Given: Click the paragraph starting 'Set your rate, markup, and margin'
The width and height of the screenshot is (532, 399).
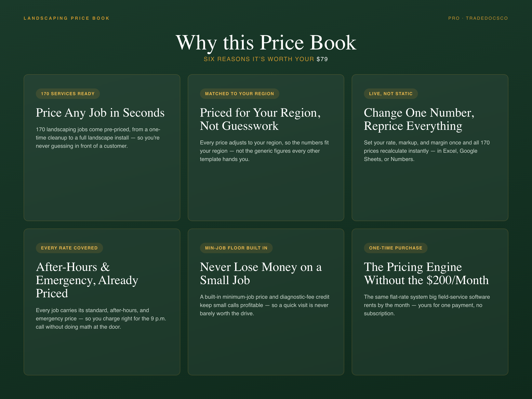Looking at the screenshot, I should pyautogui.click(x=427, y=151).
